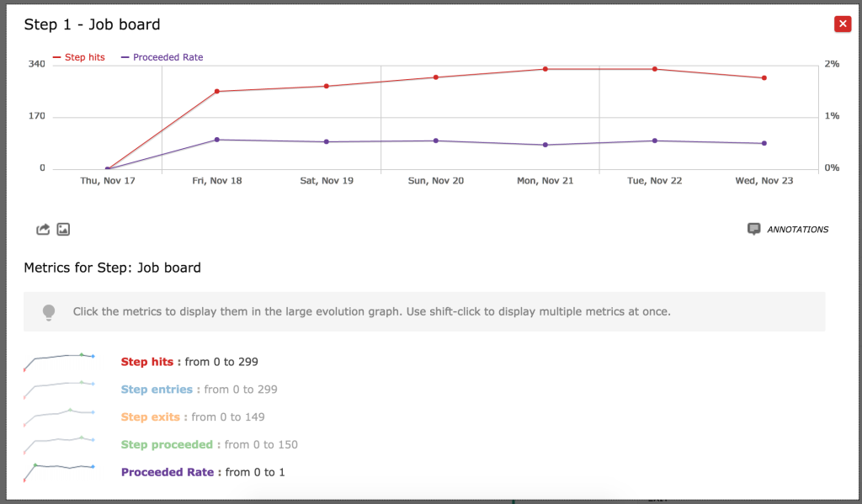Click the Step entries sparkline preview
Screen dimensions: 862x504
click(59, 389)
